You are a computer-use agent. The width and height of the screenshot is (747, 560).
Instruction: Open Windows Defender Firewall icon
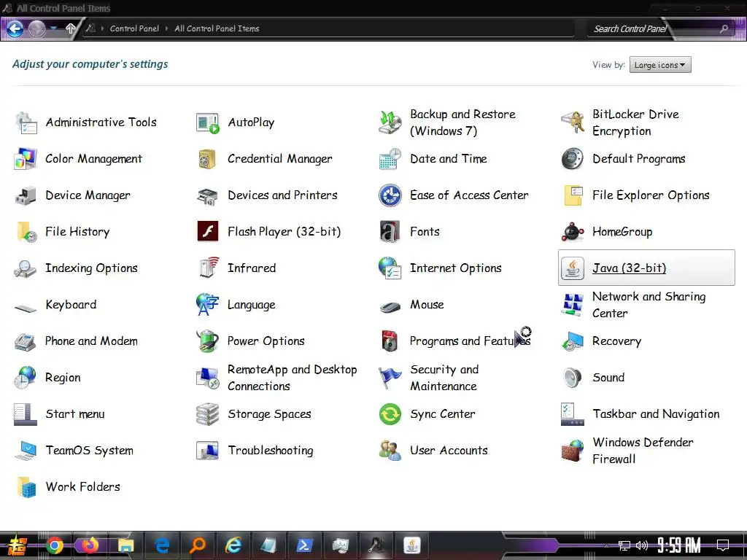click(573, 451)
